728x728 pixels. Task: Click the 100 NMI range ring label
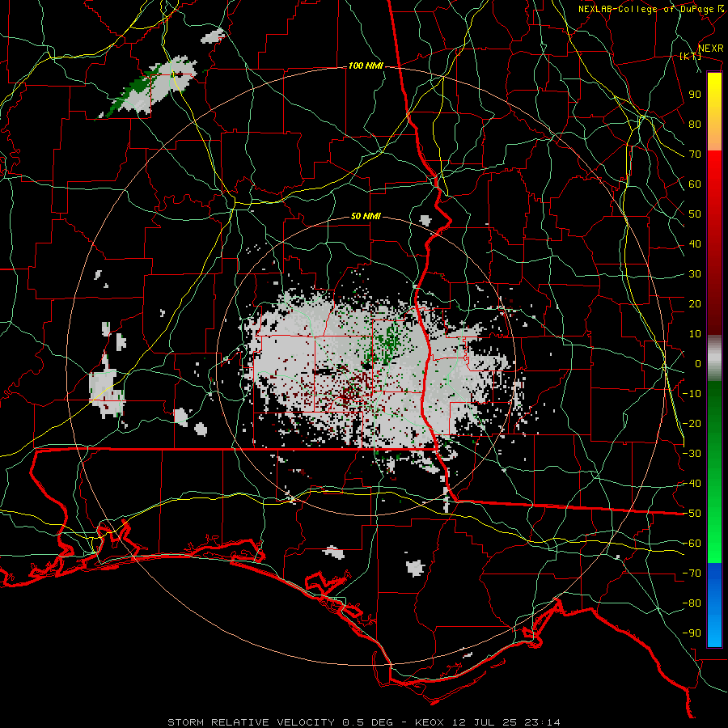click(366, 66)
